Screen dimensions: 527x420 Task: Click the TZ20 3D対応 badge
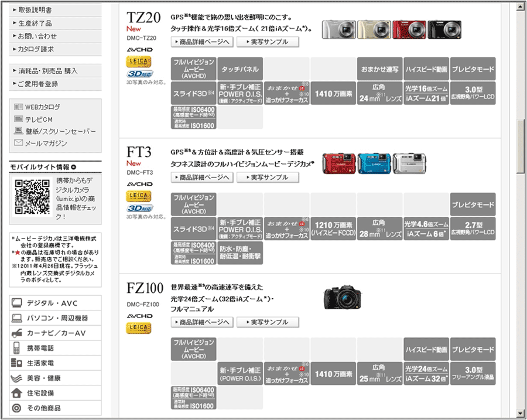(x=140, y=74)
